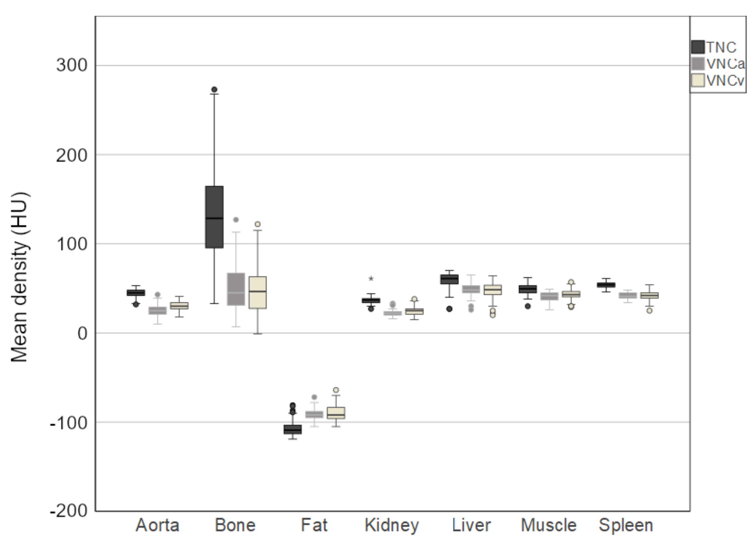
Task: Click the VNCa gray legend swatch
Action: coord(698,63)
